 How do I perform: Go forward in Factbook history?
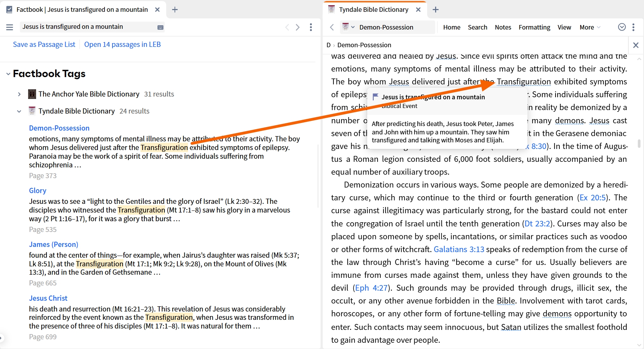coord(298,27)
